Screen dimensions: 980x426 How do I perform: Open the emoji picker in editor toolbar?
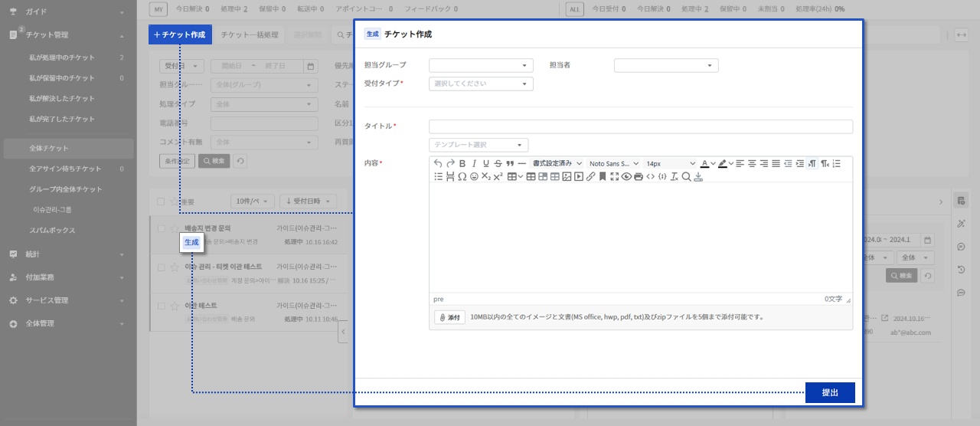coord(474,176)
